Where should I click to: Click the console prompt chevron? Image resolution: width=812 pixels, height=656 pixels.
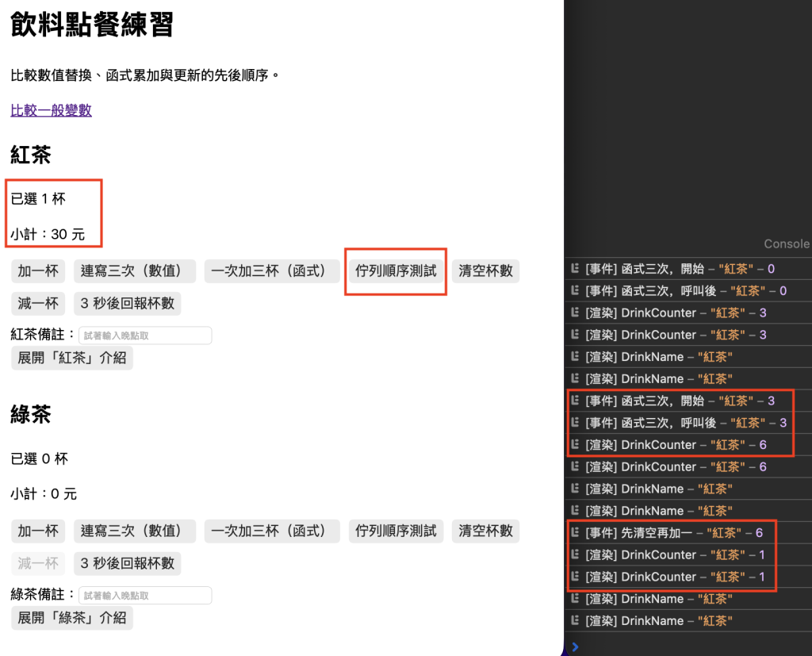[x=575, y=646]
